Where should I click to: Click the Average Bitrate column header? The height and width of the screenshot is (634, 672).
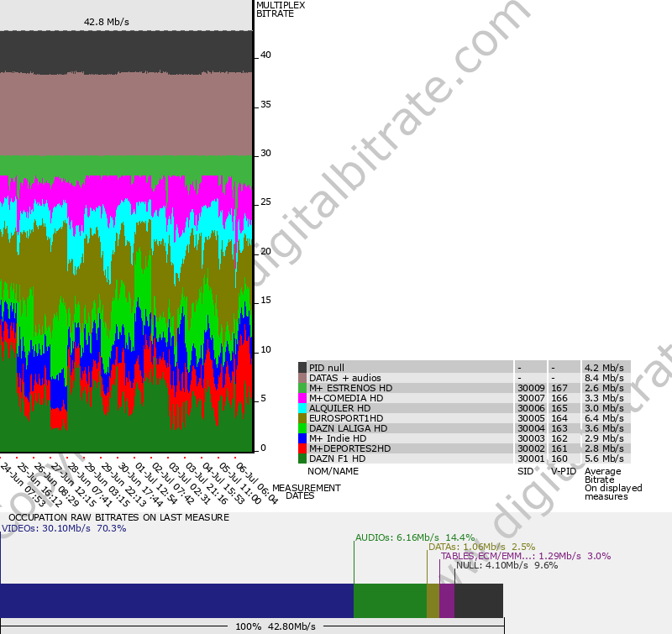click(613, 484)
